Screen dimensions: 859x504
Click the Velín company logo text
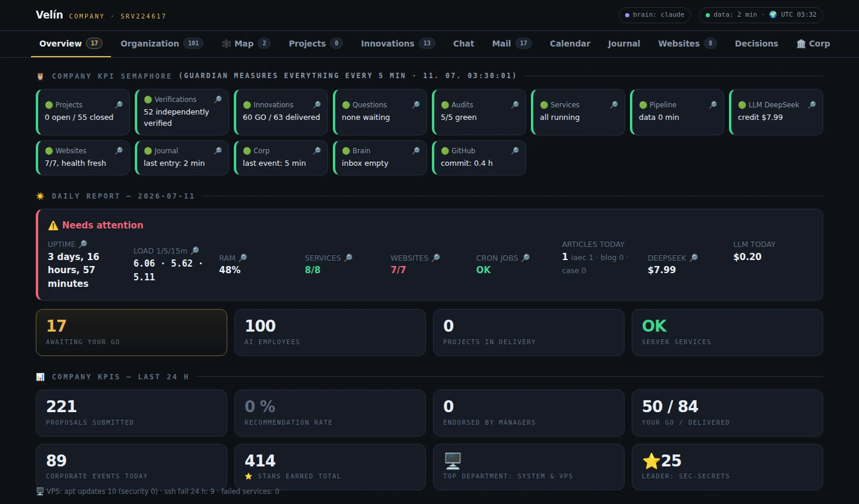(x=49, y=15)
